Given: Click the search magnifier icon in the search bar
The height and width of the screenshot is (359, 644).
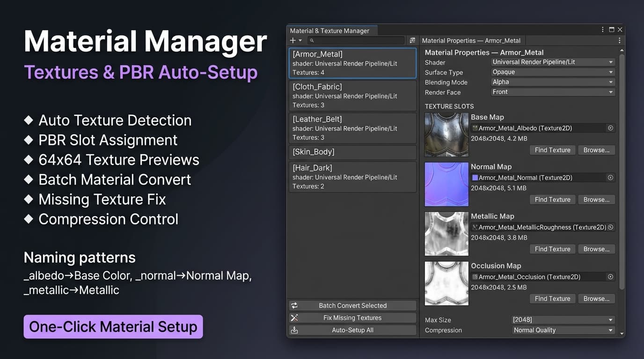Looking at the screenshot, I should (312, 41).
